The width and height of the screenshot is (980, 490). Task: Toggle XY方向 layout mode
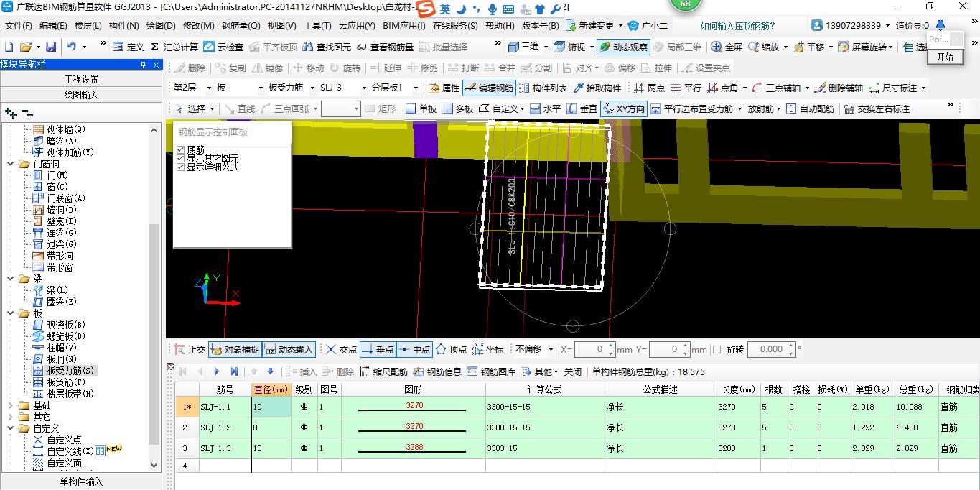[x=623, y=108]
